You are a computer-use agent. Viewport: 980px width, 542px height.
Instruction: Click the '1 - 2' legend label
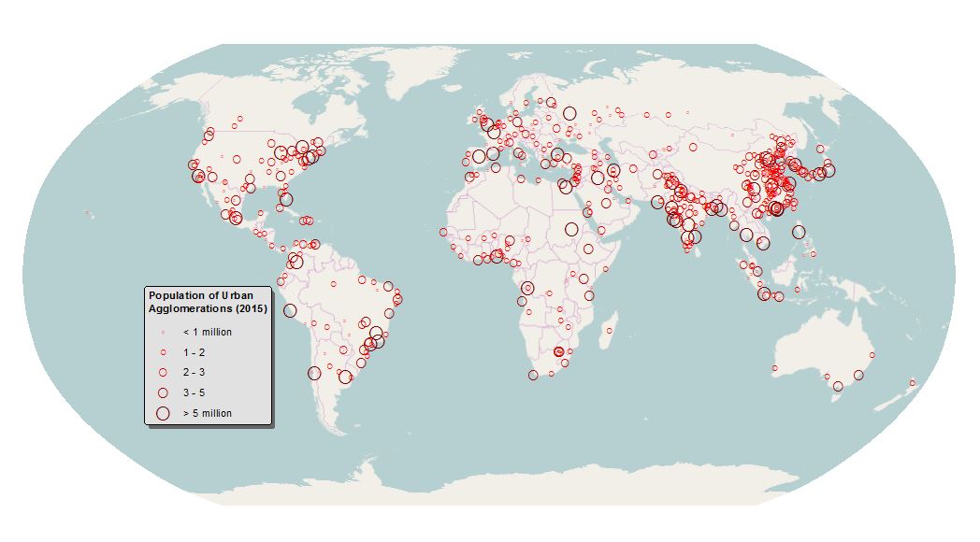[194, 352]
